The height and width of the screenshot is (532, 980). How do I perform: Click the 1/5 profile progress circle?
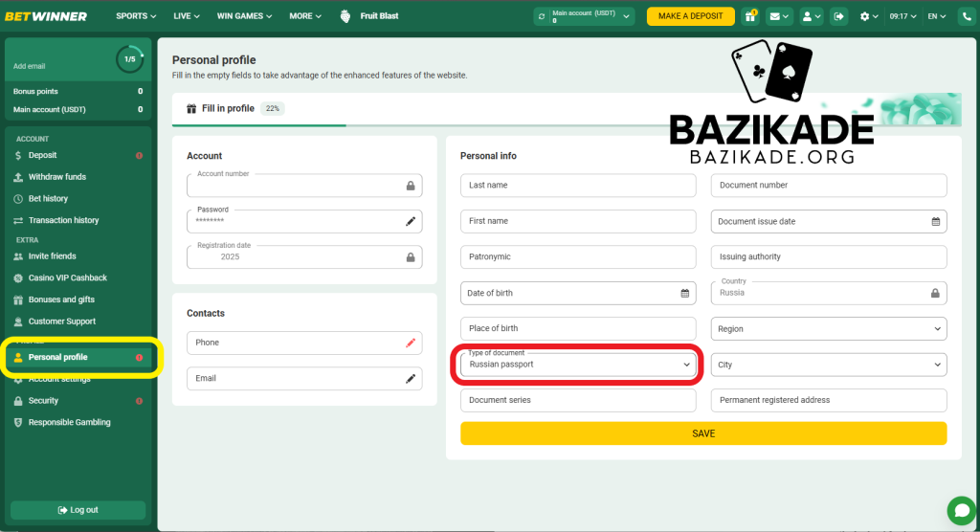(129, 59)
